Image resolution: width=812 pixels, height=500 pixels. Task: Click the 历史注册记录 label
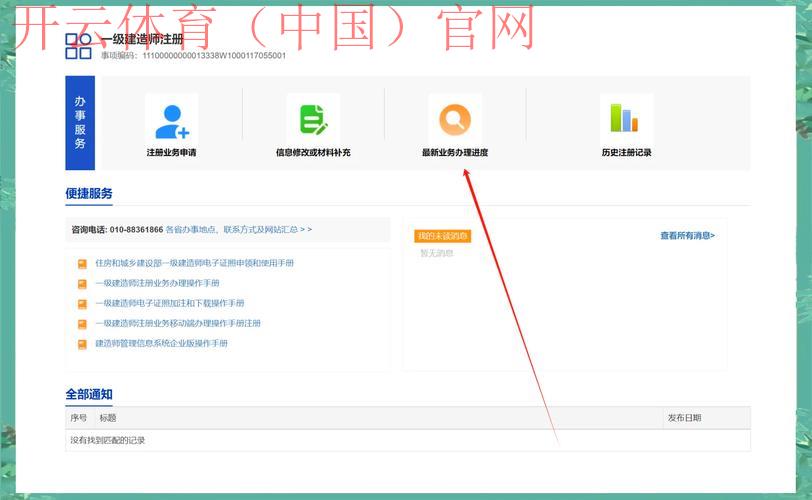pyautogui.click(x=627, y=152)
